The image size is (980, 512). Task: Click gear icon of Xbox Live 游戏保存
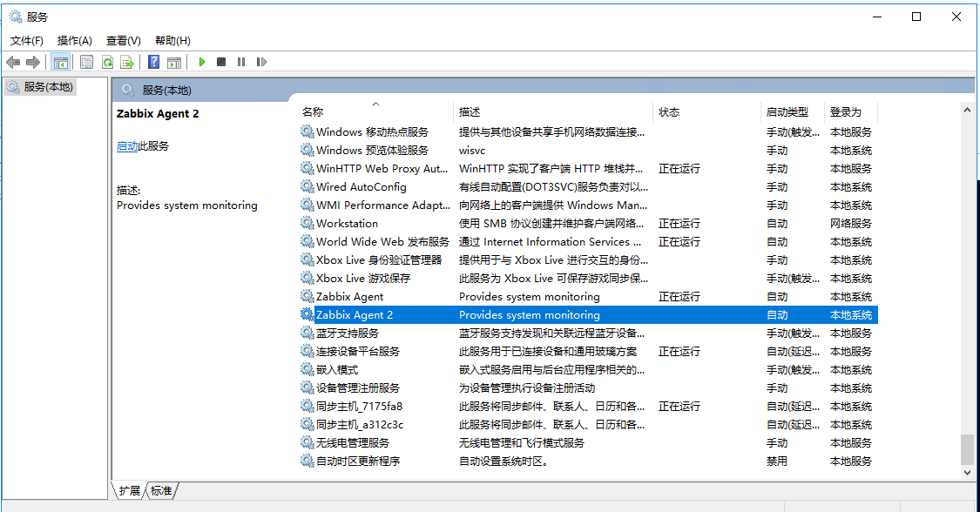click(307, 278)
